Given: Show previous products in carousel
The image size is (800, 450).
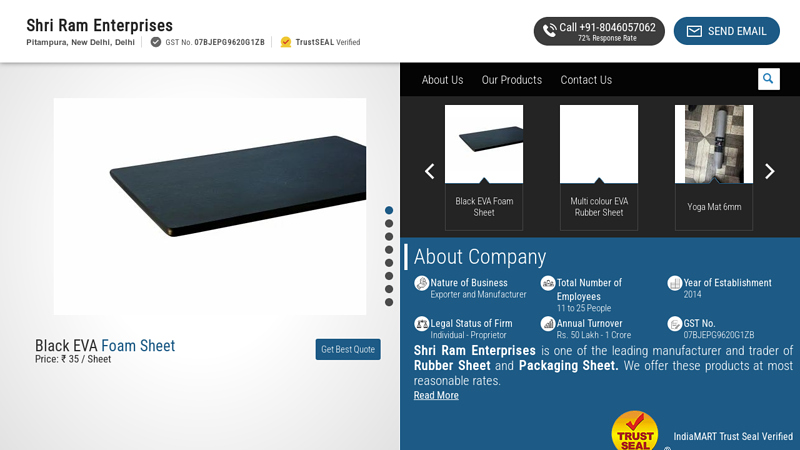Looking at the screenshot, I should (430, 171).
